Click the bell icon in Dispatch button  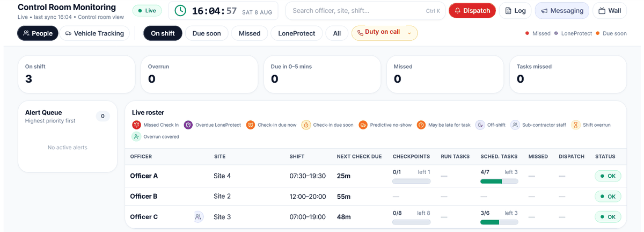point(458,11)
